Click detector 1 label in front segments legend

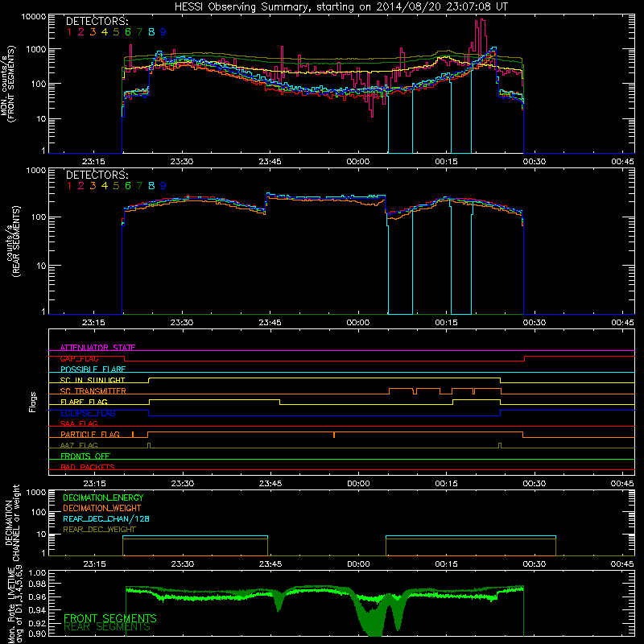pyautogui.click(x=69, y=32)
